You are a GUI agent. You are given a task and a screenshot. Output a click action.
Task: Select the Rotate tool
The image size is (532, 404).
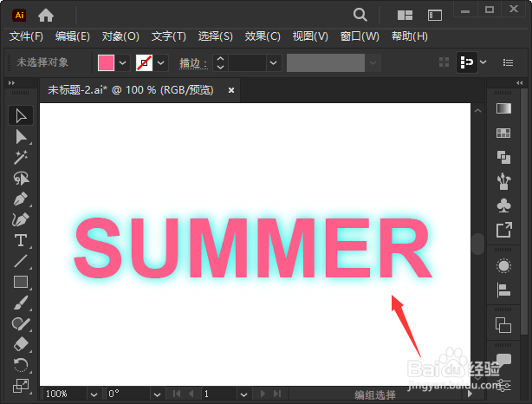(21, 365)
